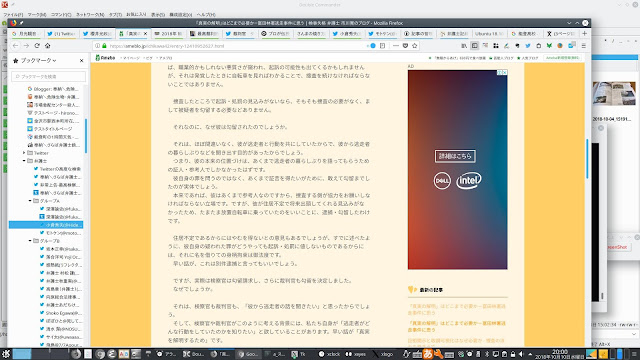Viewport: 640px width, 360px height.
Task: Click the pin icon in Firefox titlebar
Action: coord(21,23)
